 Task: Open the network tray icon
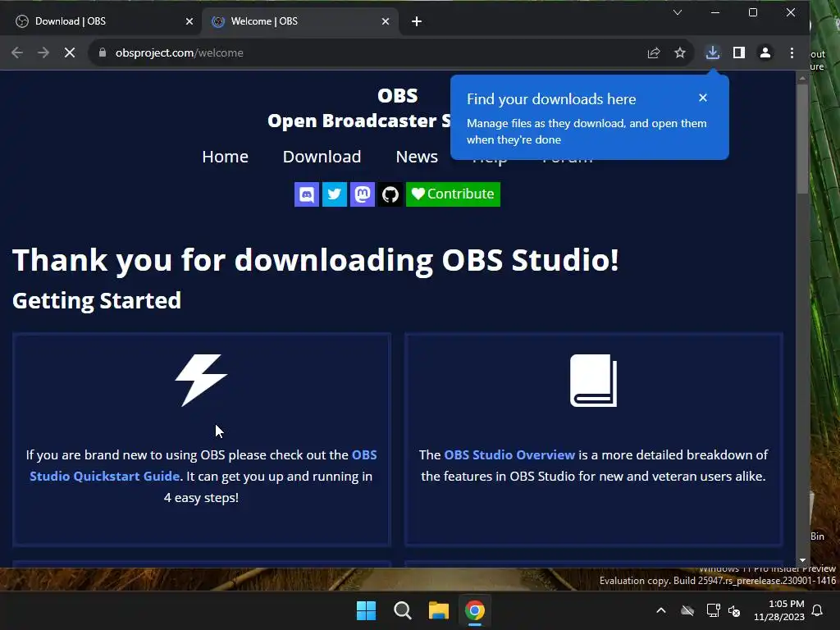(x=713, y=610)
